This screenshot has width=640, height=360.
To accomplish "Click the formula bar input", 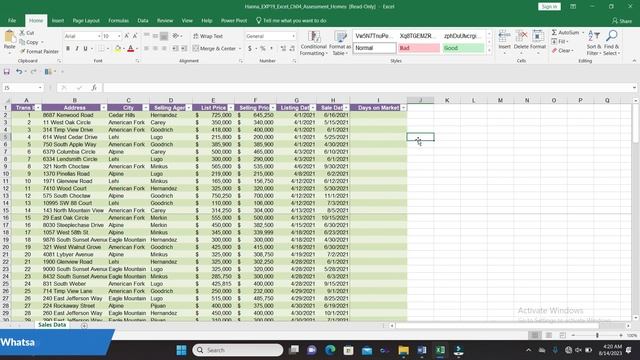I will click(367, 88).
